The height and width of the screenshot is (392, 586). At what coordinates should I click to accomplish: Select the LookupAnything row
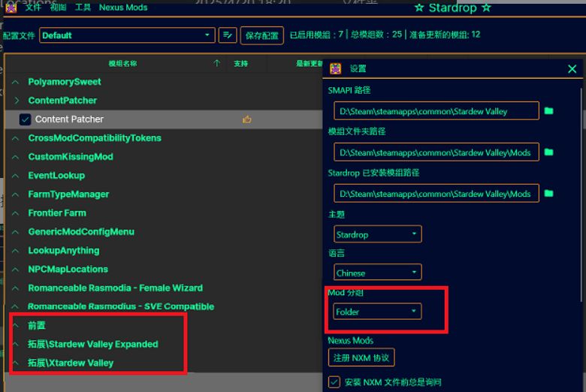tap(164, 250)
